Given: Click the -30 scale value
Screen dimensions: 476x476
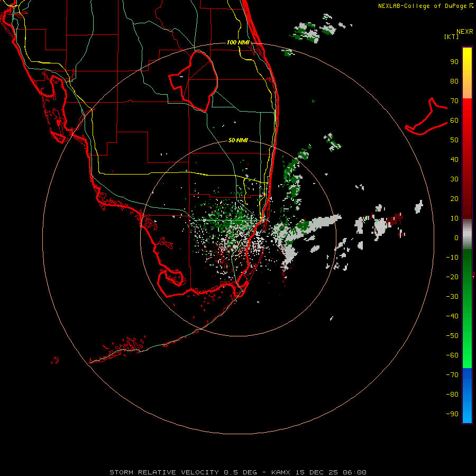Looking at the screenshot, I should [x=452, y=297].
